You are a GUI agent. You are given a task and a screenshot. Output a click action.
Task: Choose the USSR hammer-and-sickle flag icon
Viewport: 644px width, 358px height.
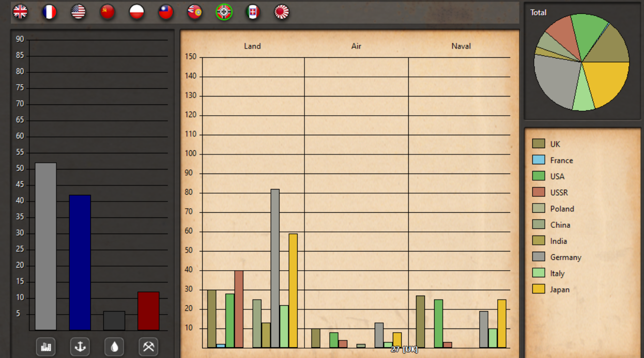[108, 12]
